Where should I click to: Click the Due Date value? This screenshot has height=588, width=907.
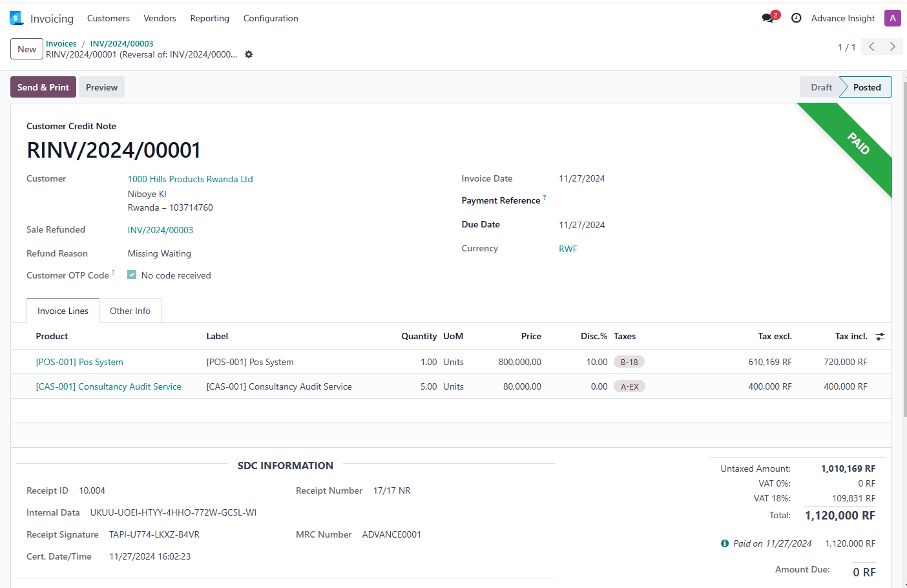pos(582,225)
